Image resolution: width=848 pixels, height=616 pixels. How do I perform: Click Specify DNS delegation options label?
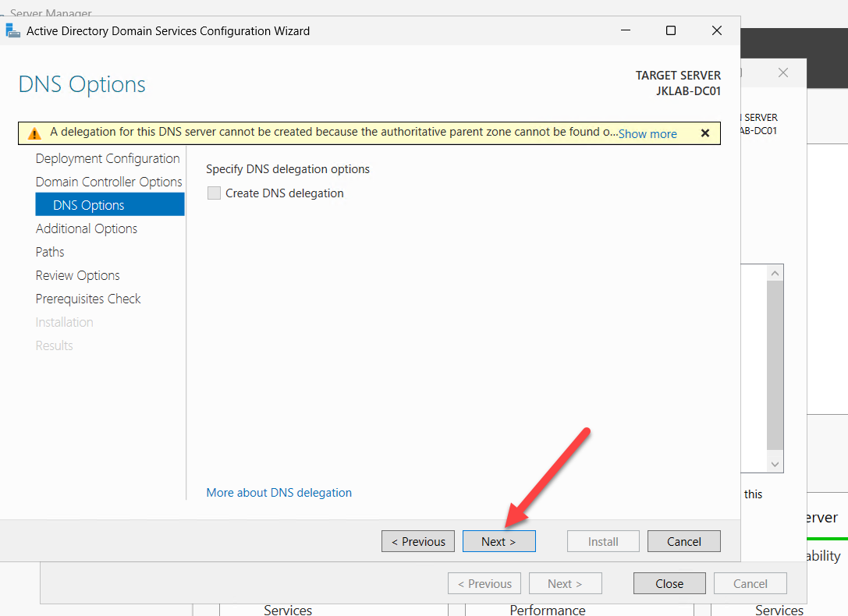coord(288,169)
